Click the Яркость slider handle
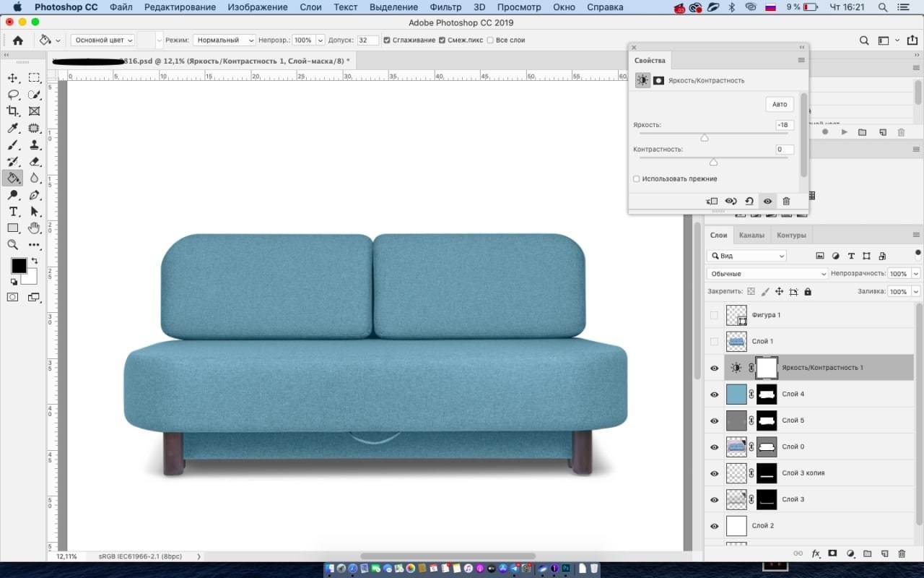The height and width of the screenshot is (578, 924). (705, 137)
